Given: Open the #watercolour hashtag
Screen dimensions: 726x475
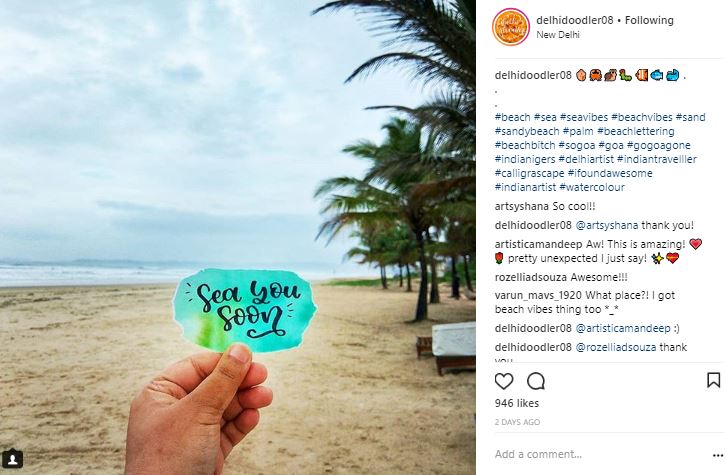Looking at the screenshot, I should [x=592, y=188].
